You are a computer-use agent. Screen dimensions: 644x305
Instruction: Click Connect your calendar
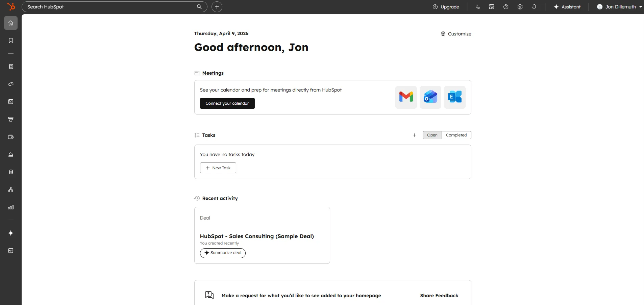click(x=227, y=103)
